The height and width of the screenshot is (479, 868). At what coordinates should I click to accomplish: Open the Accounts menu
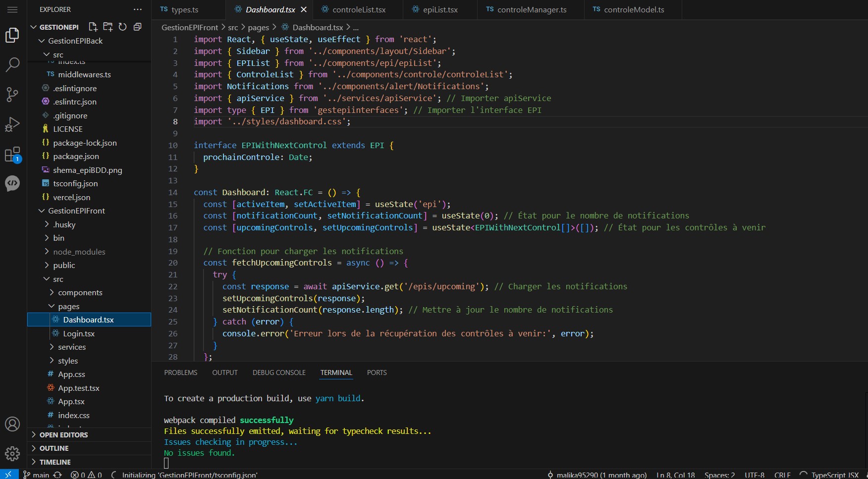12,424
